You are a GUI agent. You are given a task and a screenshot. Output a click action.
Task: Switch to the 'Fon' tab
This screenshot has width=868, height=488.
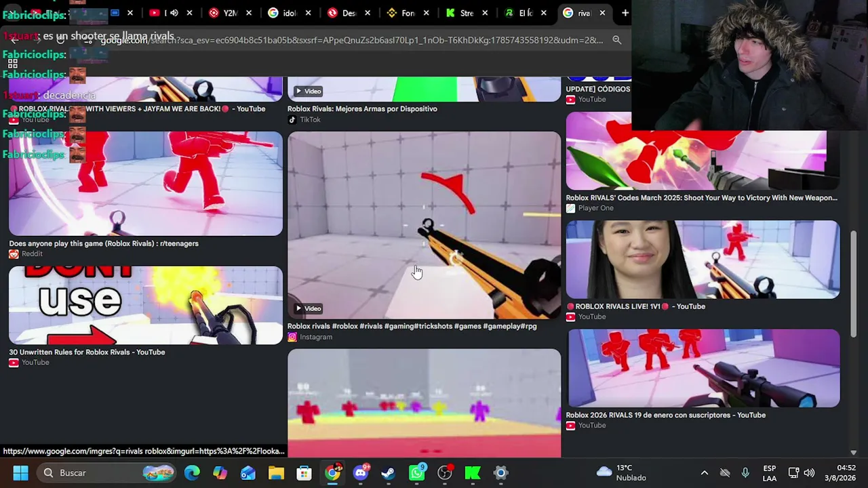(401, 13)
